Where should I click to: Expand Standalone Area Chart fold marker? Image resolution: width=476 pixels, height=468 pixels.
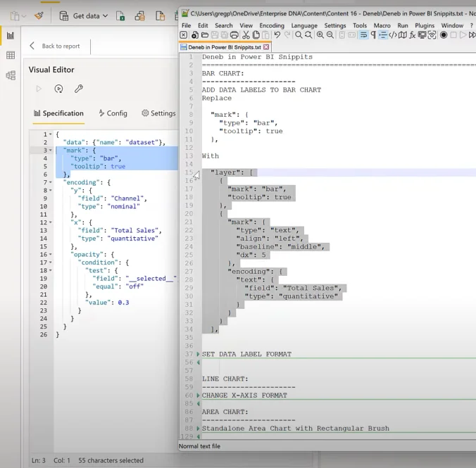198,429
